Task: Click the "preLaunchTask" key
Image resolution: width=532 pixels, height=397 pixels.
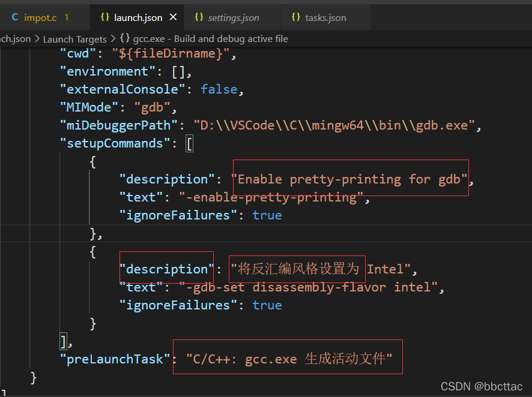Action: tap(115, 359)
